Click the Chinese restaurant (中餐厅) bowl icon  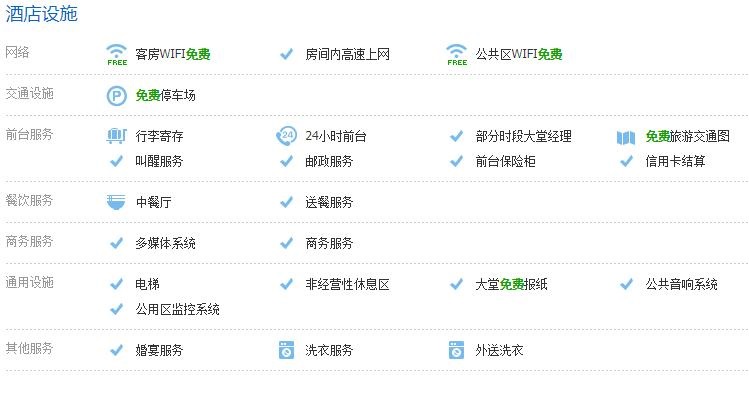point(117,202)
